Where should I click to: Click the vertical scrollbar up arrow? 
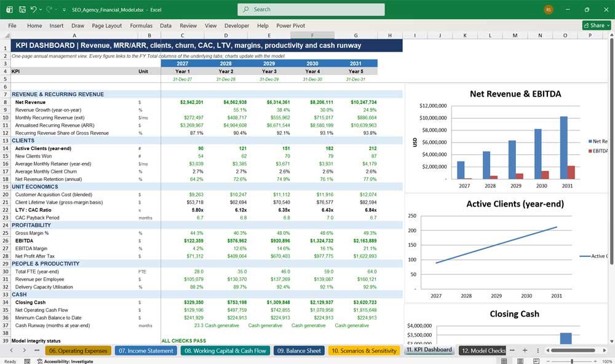tap(611, 35)
